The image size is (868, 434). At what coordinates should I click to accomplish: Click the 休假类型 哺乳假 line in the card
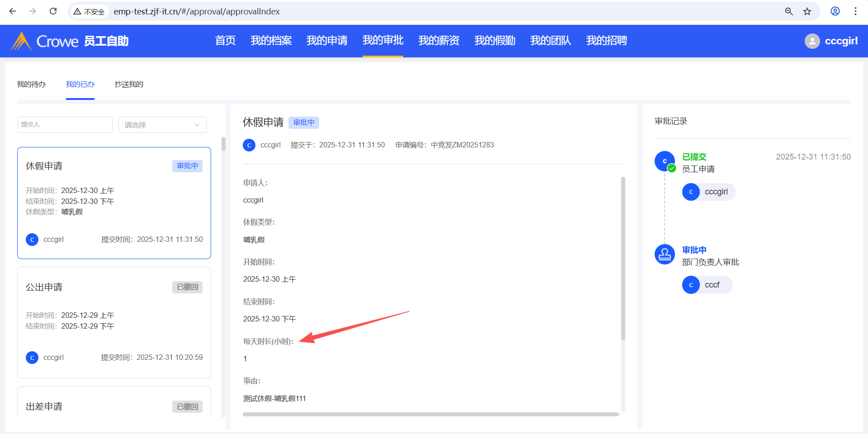(54, 212)
